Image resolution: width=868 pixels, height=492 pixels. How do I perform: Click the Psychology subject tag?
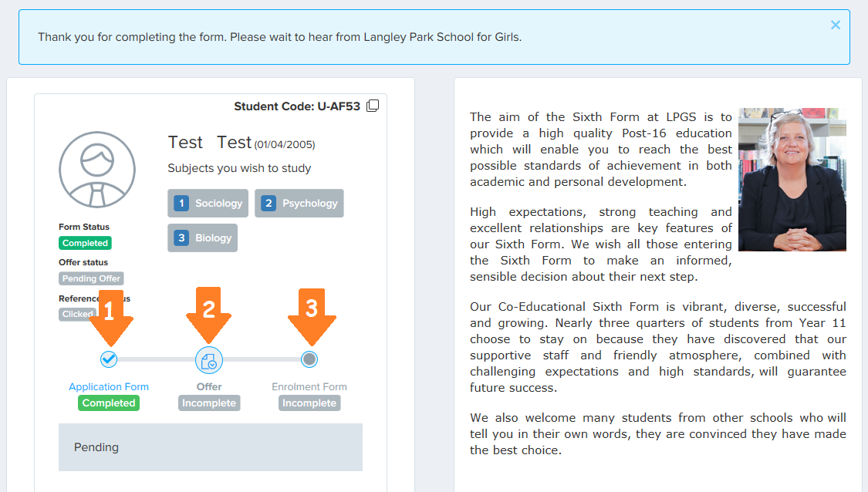pos(299,203)
